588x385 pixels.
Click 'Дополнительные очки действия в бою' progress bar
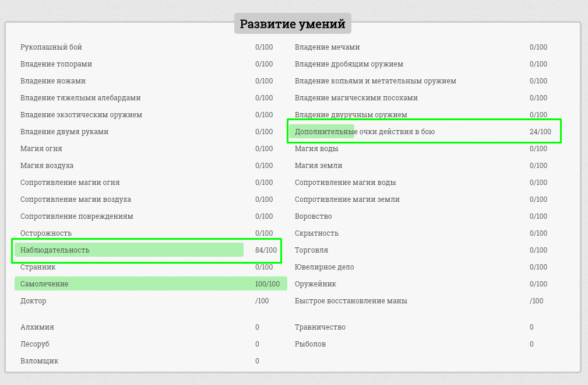[x=322, y=131]
